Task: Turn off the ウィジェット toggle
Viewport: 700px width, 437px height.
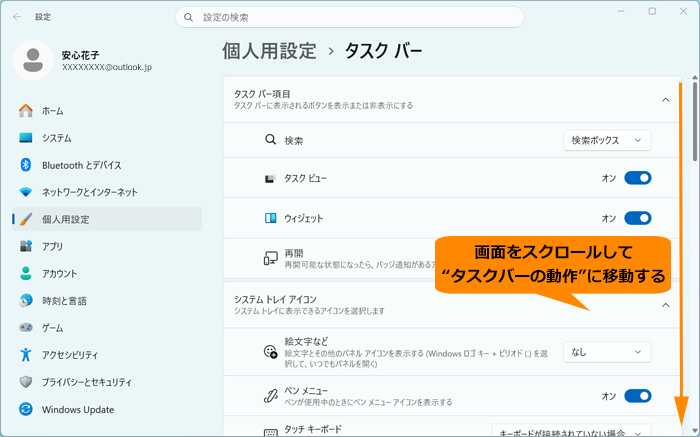Action: point(638,218)
